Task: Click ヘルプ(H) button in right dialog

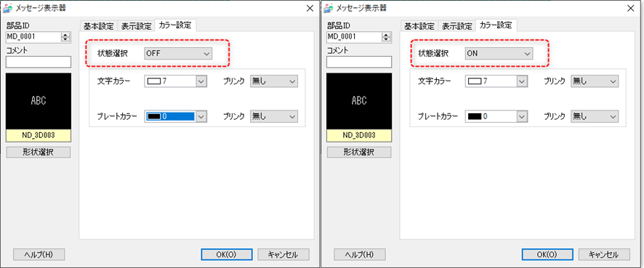Action: (x=360, y=254)
